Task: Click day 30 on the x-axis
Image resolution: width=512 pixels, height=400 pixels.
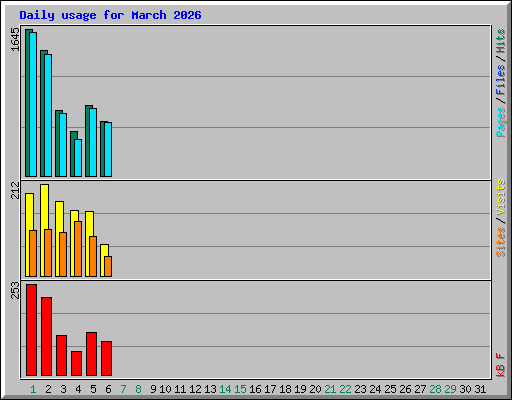Action: pos(465,389)
